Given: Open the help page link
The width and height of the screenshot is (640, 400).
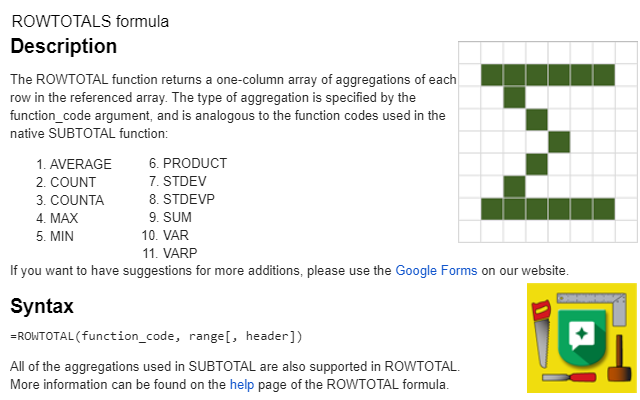Looking at the screenshot, I should pyautogui.click(x=242, y=384).
